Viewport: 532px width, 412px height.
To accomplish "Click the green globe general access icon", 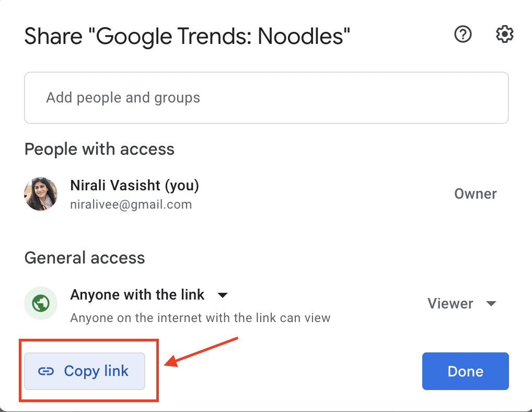I will 41,303.
